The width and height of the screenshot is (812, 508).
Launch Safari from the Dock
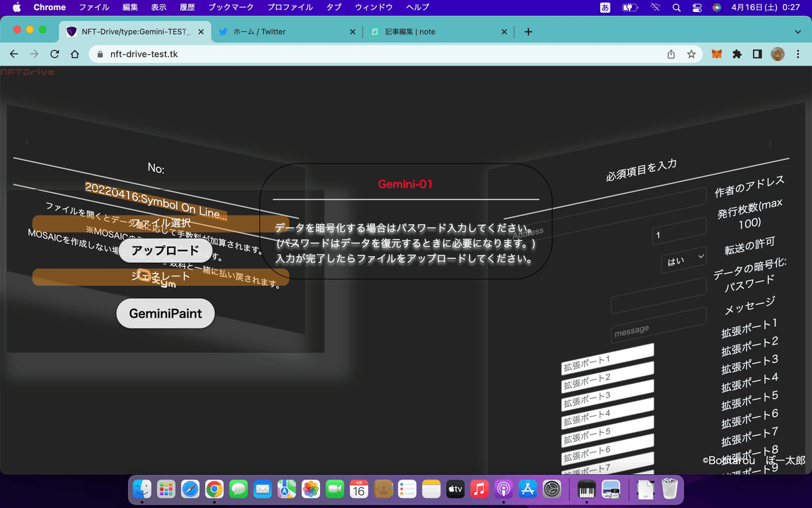[190, 488]
